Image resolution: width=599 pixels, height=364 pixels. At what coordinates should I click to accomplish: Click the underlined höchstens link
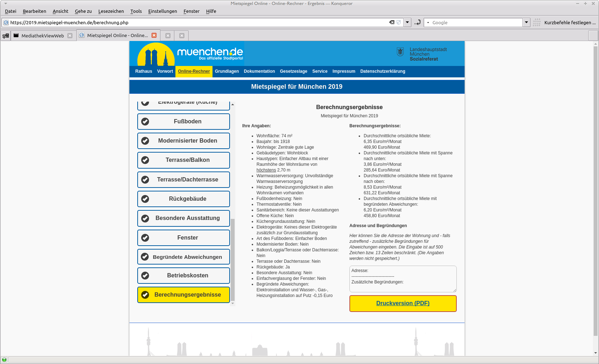[x=266, y=170]
